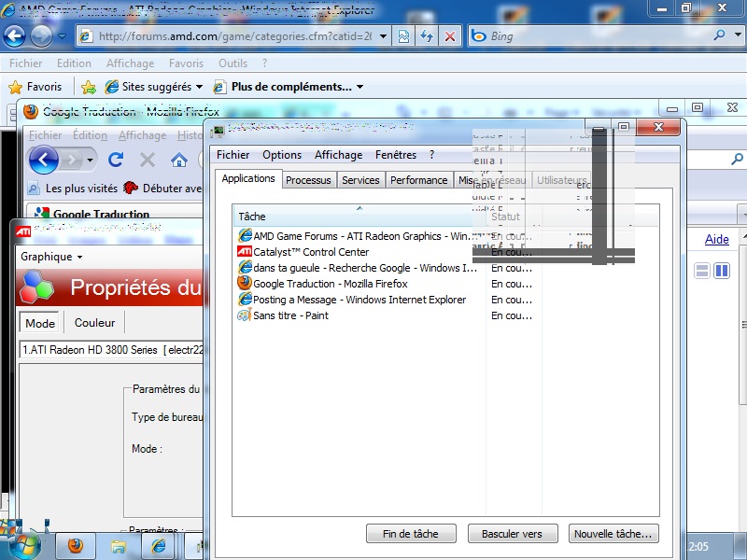Open Internet Explorer's Outils menu
Viewport: 747px width, 560px height.
(x=233, y=63)
